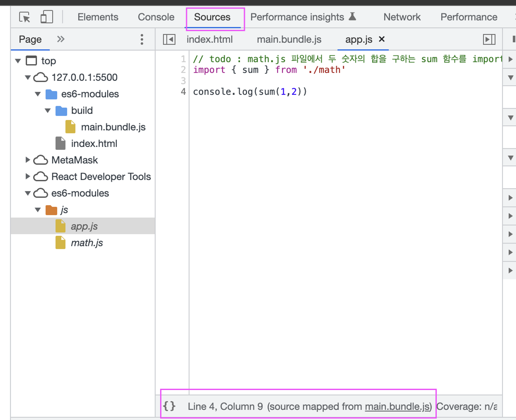Switch to the Network panel tab
516x420 pixels.
pos(402,17)
